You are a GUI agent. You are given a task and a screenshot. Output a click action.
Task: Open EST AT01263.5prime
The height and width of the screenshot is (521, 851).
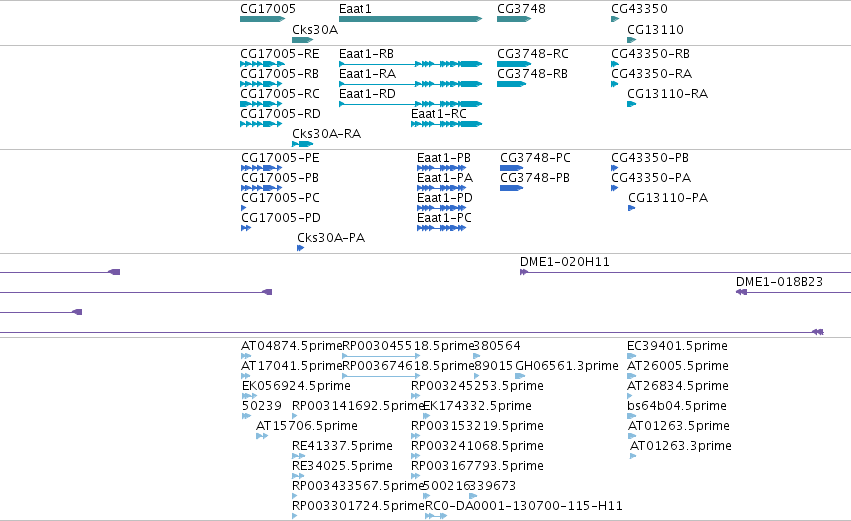(679, 427)
